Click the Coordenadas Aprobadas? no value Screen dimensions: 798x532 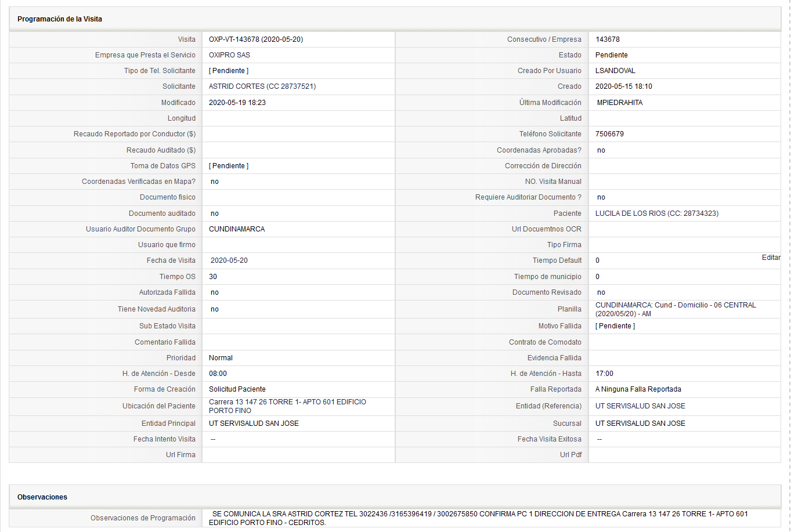pyautogui.click(x=601, y=150)
